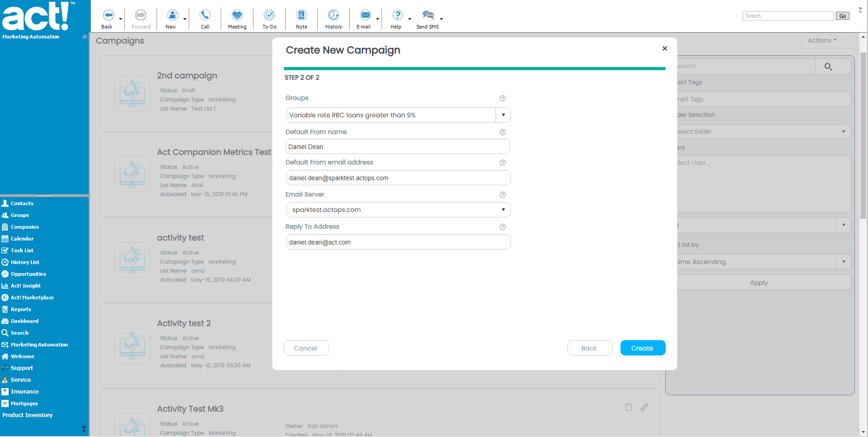The width and height of the screenshot is (868, 437).
Task: Open History List in the sidebar
Action: (25, 262)
